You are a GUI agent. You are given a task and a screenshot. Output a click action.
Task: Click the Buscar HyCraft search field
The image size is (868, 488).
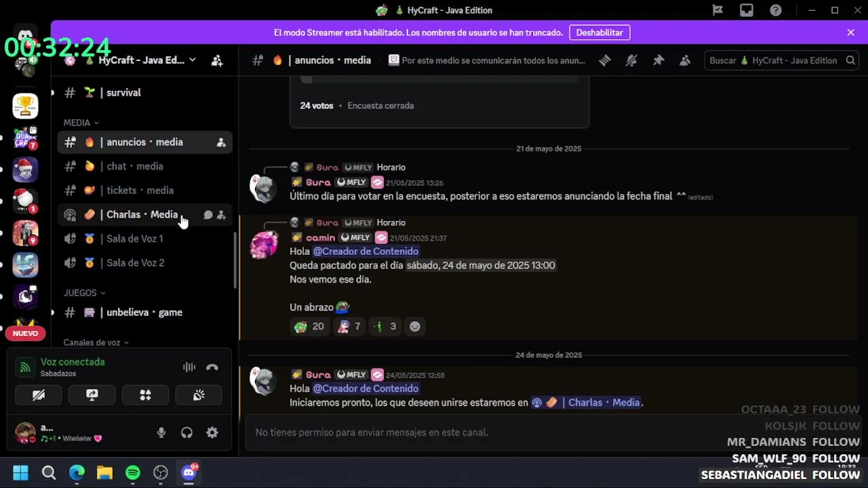tap(781, 60)
